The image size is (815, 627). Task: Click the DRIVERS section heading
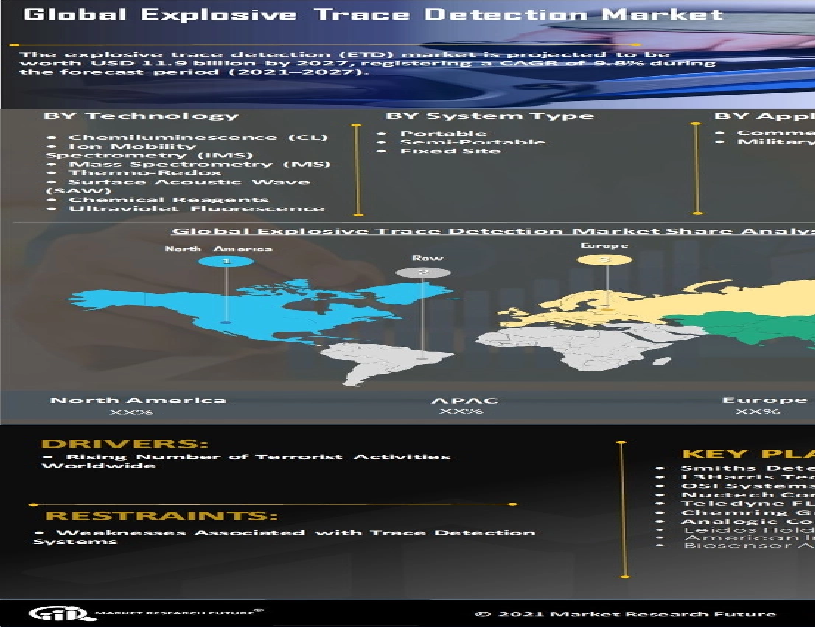(125, 444)
